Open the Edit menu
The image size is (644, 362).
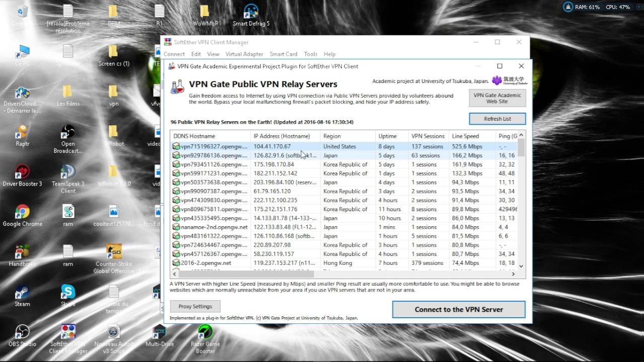click(196, 54)
